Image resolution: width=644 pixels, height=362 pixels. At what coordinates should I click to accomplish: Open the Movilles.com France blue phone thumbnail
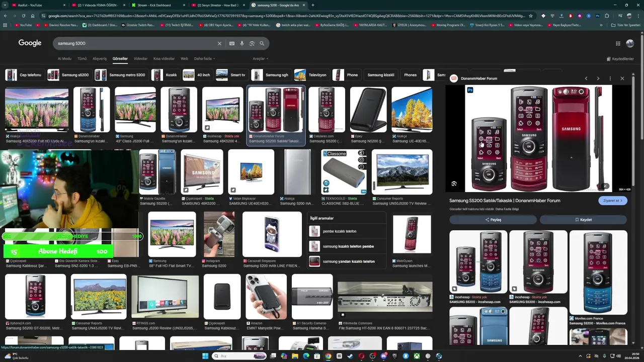(598, 273)
